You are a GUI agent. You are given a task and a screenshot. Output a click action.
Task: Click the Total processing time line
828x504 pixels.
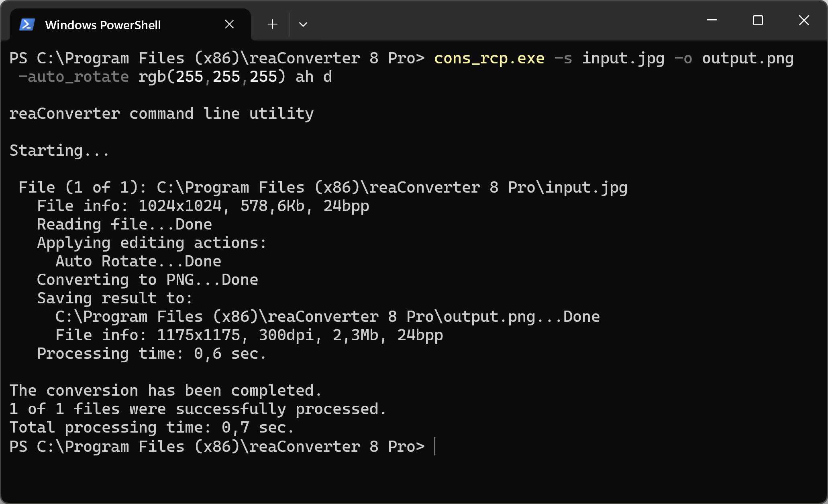tap(152, 428)
